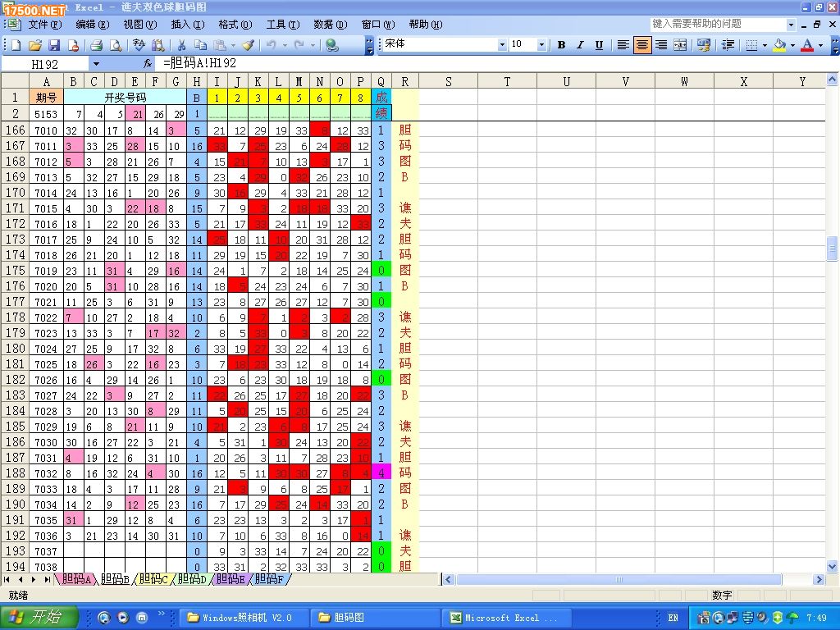Switch to the 胆码C sheet tab

pyautogui.click(x=153, y=579)
